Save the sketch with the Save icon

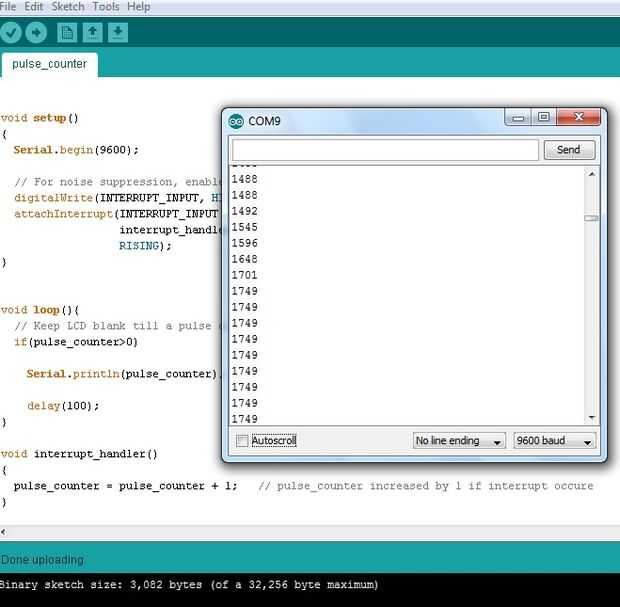tap(118, 32)
